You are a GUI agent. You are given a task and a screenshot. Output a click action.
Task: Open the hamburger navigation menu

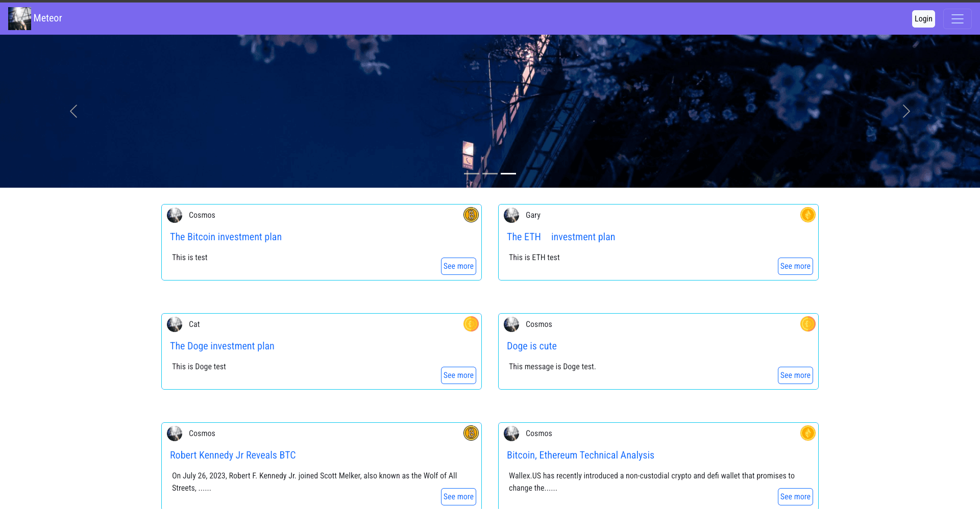point(957,19)
